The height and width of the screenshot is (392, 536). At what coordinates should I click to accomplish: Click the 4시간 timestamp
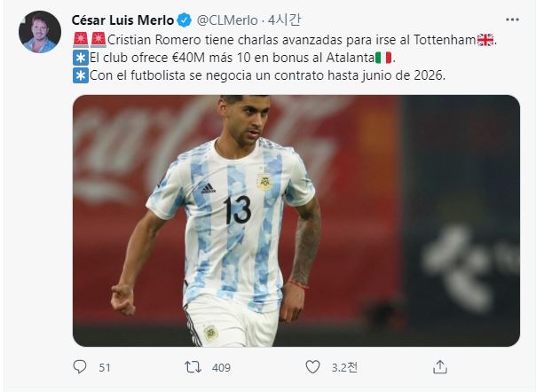[x=284, y=20]
